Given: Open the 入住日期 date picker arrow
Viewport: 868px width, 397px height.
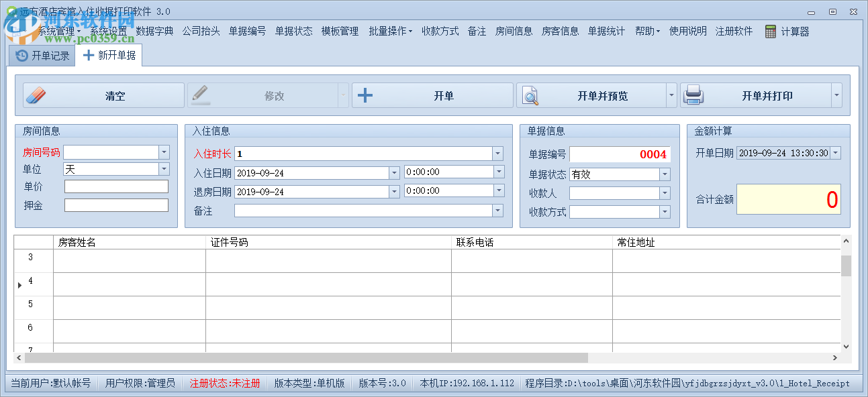Looking at the screenshot, I should pos(394,173).
